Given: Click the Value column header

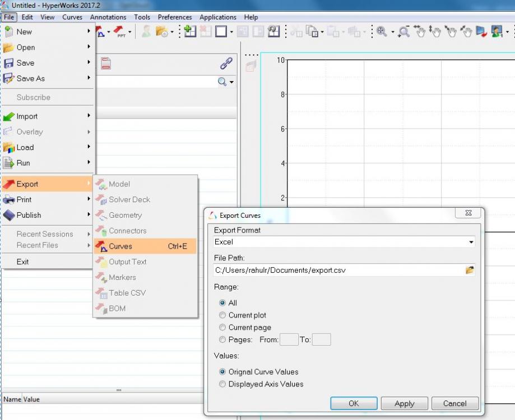Looking at the screenshot, I should 31,399.
